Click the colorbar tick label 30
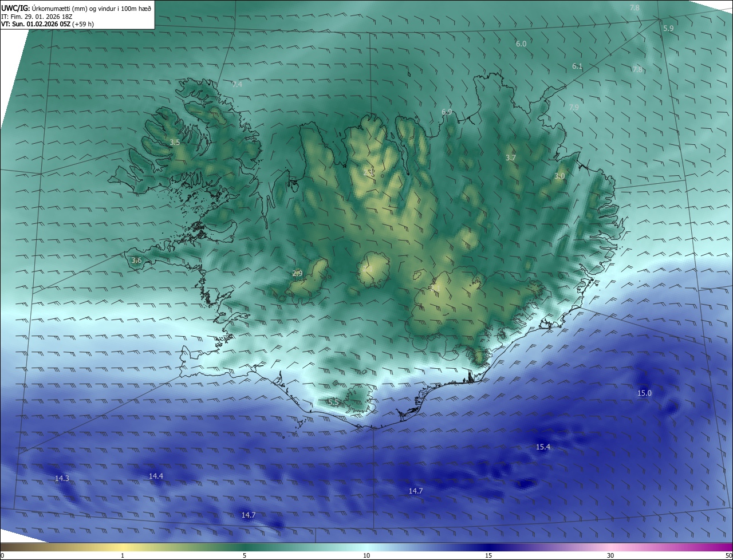 (610, 555)
